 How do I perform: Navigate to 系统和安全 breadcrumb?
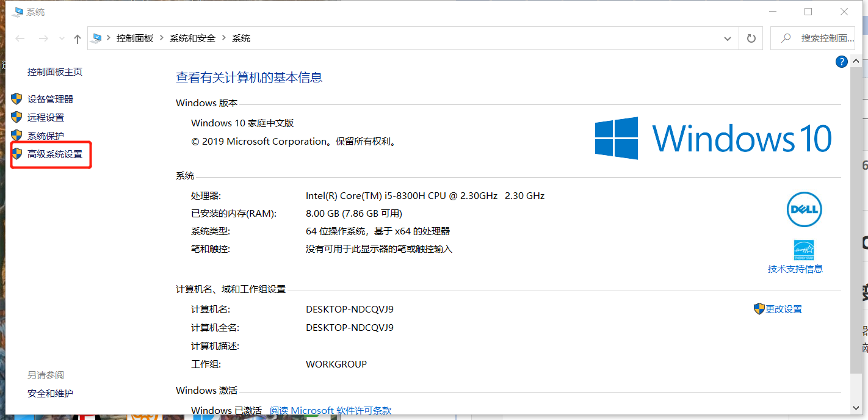[193, 38]
